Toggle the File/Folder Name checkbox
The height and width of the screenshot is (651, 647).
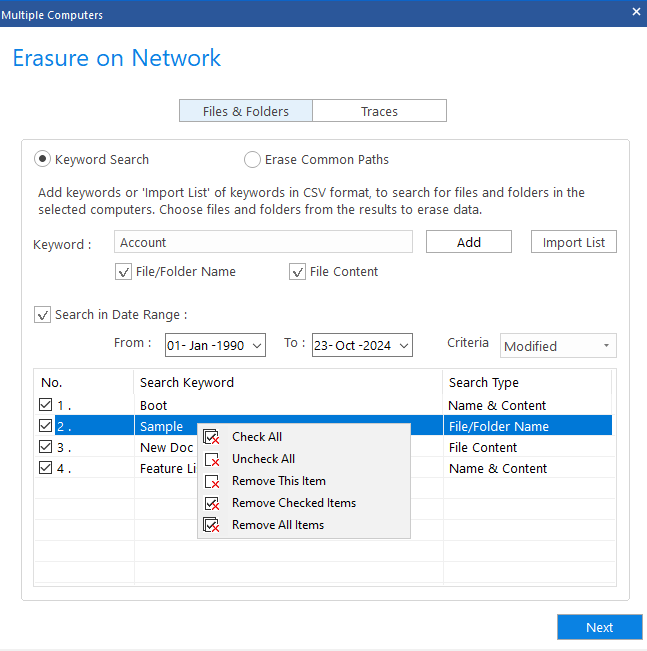click(x=123, y=272)
